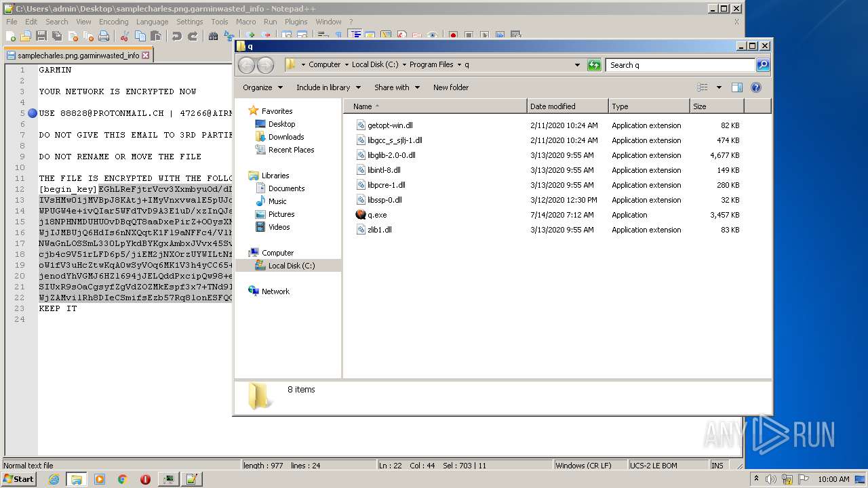The height and width of the screenshot is (488, 868).
Task: Sort files by Size column header
Action: [x=717, y=106]
